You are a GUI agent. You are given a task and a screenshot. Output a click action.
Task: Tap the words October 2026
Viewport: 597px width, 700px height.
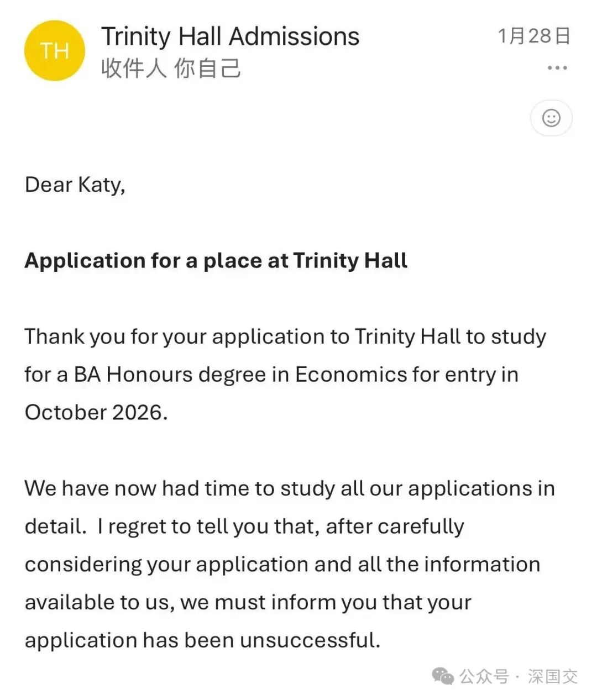pyautogui.click(x=96, y=412)
